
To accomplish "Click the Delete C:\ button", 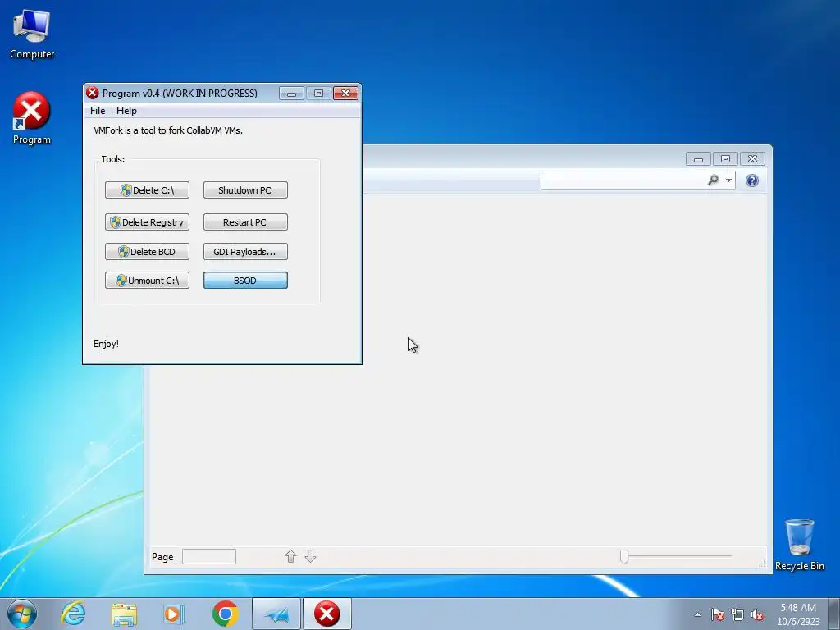I will pyautogui.click(x=148, y=190).
